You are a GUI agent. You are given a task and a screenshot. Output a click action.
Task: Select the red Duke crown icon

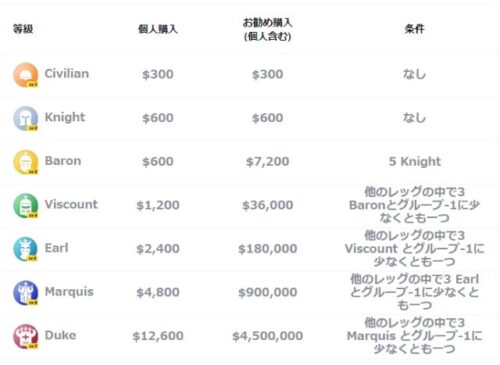[26, 336]
